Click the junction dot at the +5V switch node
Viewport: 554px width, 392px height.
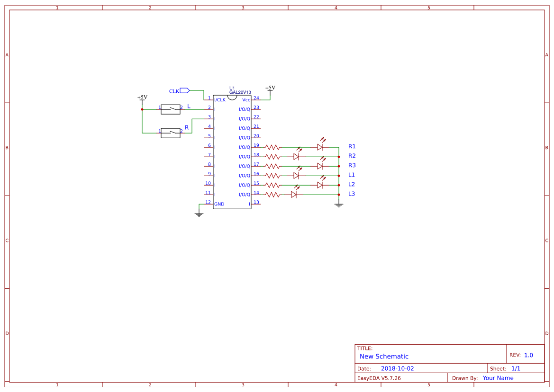tap(142, 109)
